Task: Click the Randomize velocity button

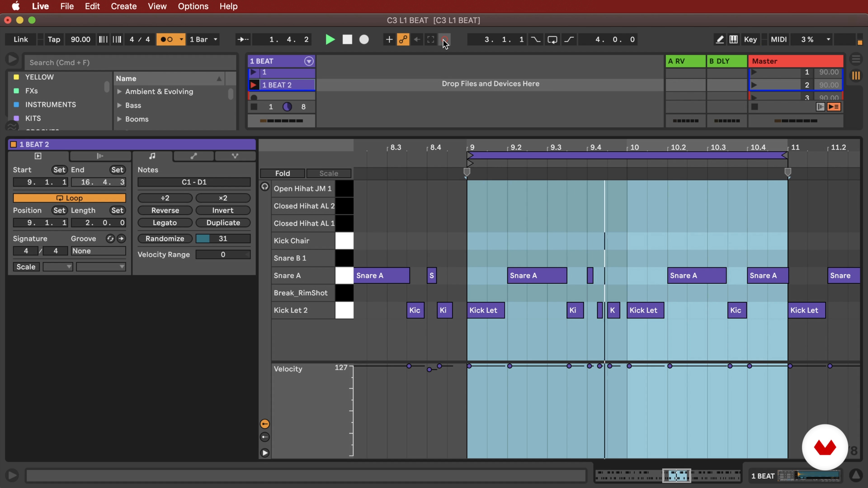Action: click(165, 238)
